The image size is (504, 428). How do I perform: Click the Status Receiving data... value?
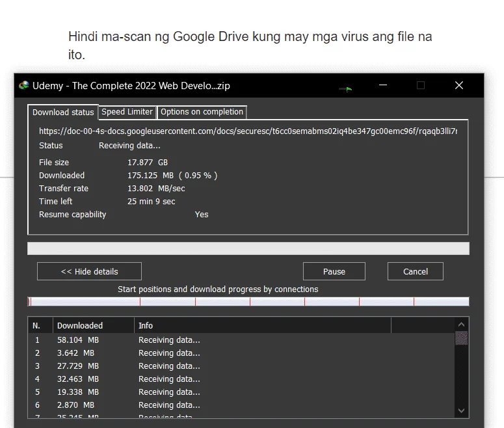tap(129, 146)
